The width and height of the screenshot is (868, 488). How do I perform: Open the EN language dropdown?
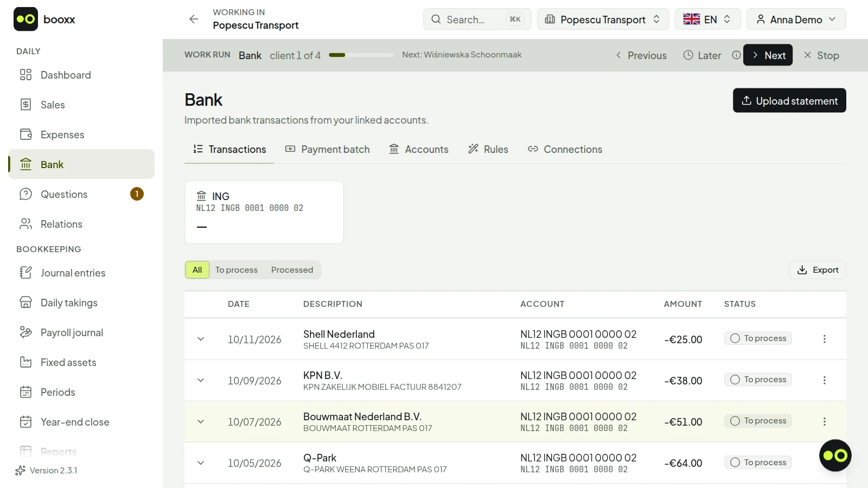point(707,19)
